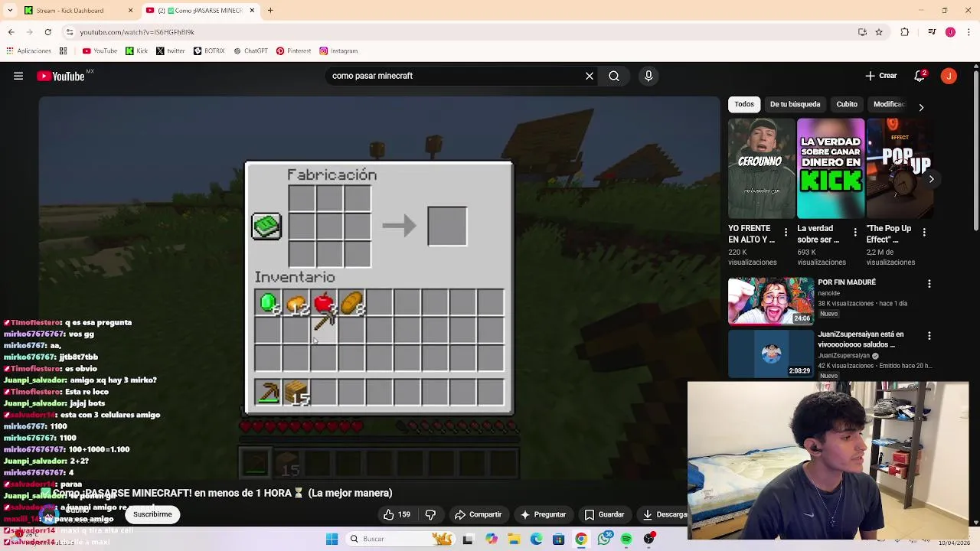This screenshot has width=980, height=551.
Task: Click the install app icon in address bar
Action: [862, 32]
